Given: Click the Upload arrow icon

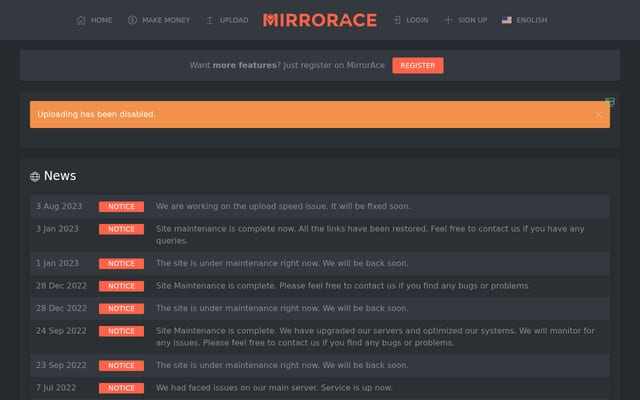Looking at the screenshot, I should pyautogui.click(x=210, y=20).
